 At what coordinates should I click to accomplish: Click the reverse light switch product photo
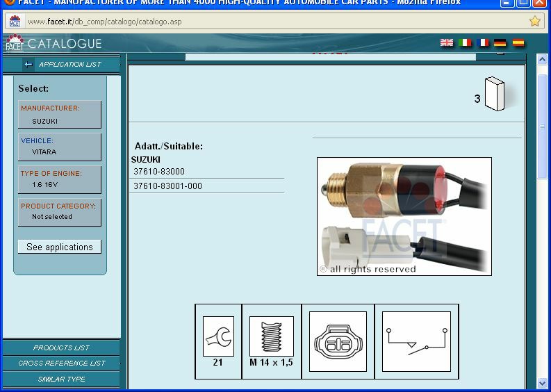point(404,216)
